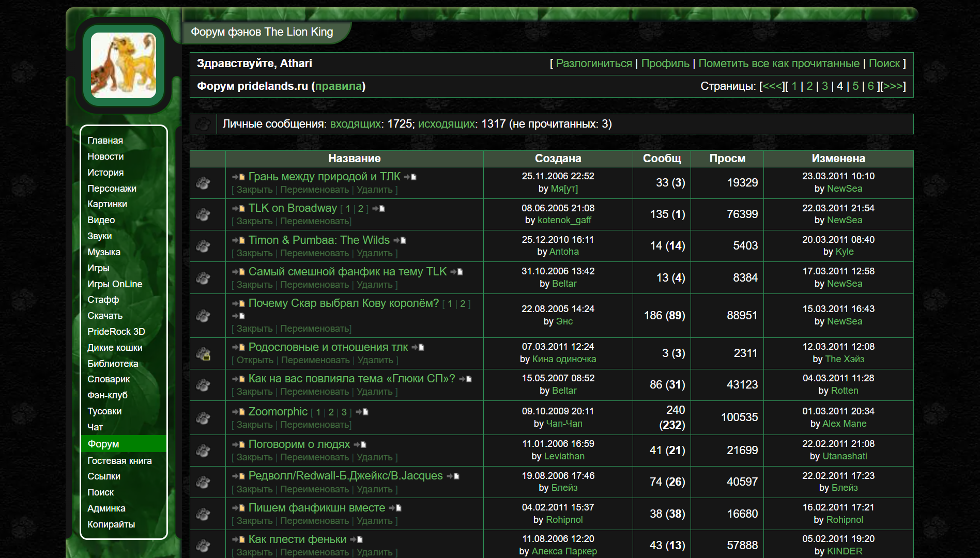Select Гостевая книга in the sidebar menu

point(119,461)
